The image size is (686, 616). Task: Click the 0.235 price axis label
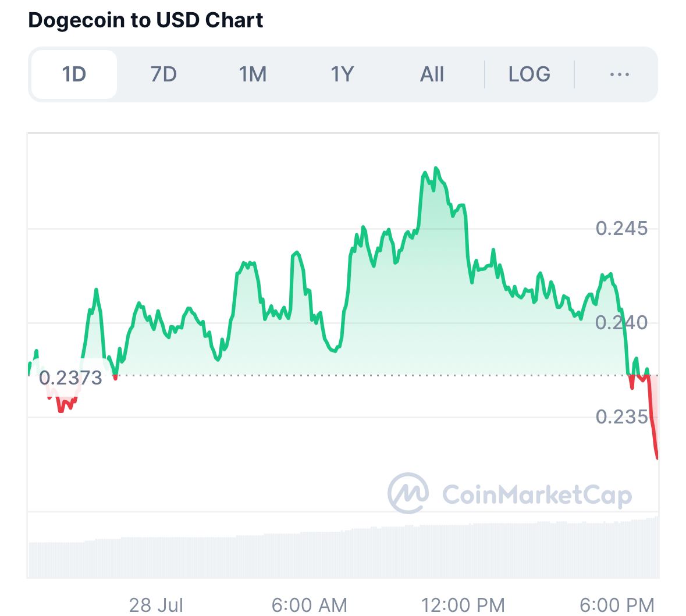click(621, 417)
